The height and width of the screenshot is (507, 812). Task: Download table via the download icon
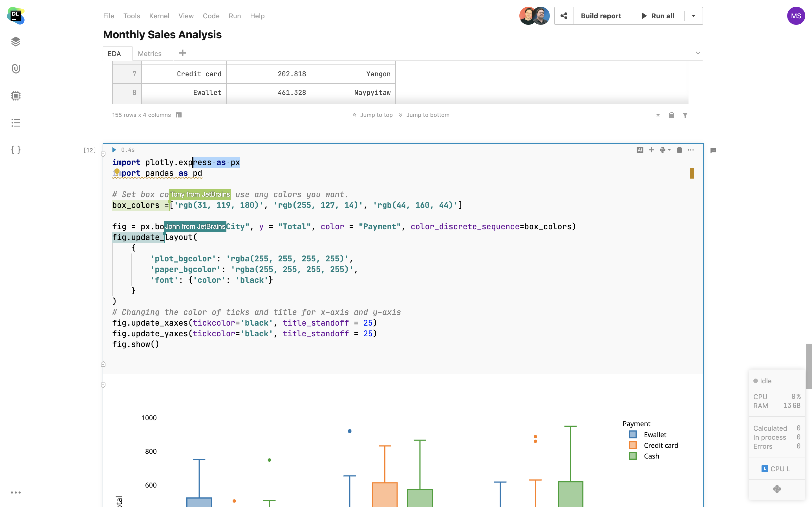coord(658,115)
